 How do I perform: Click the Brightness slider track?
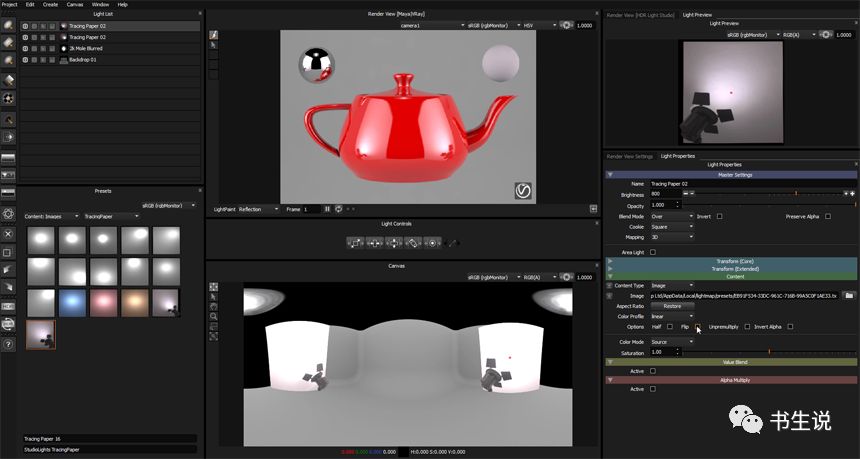770,194
